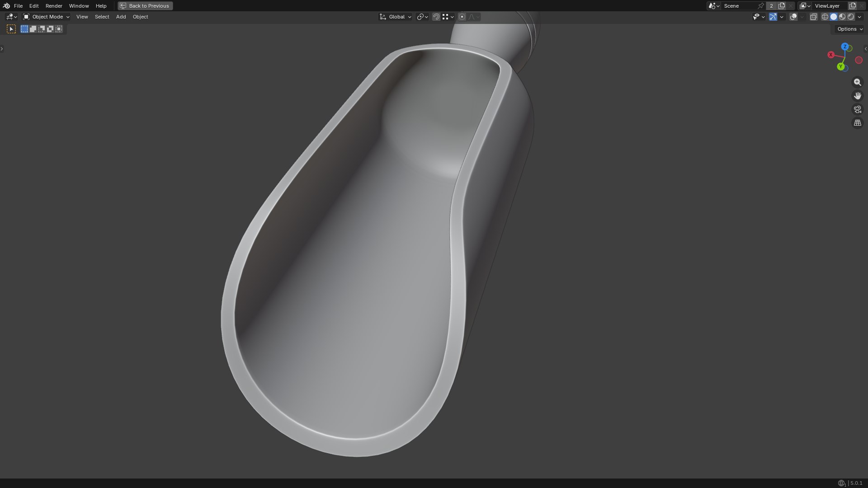Image resolution: width=868 pixels, height=488 pixels.
Task: Open selectability and visibility dropdown
Action: pyautogui.click(x=759, y=17)
